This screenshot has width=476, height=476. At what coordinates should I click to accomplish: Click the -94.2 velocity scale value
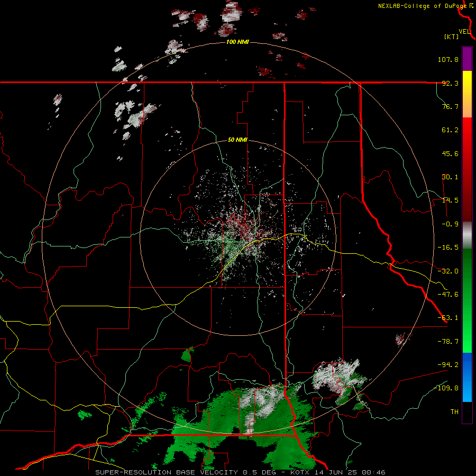[448, 364]
